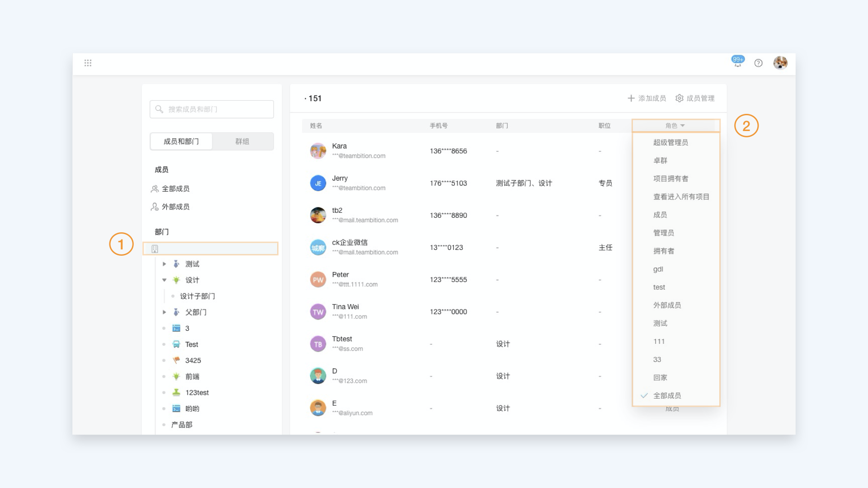Click the plus icon to 添加成员
The height and width of the screenshot is (488, 868).
(631, 98)
